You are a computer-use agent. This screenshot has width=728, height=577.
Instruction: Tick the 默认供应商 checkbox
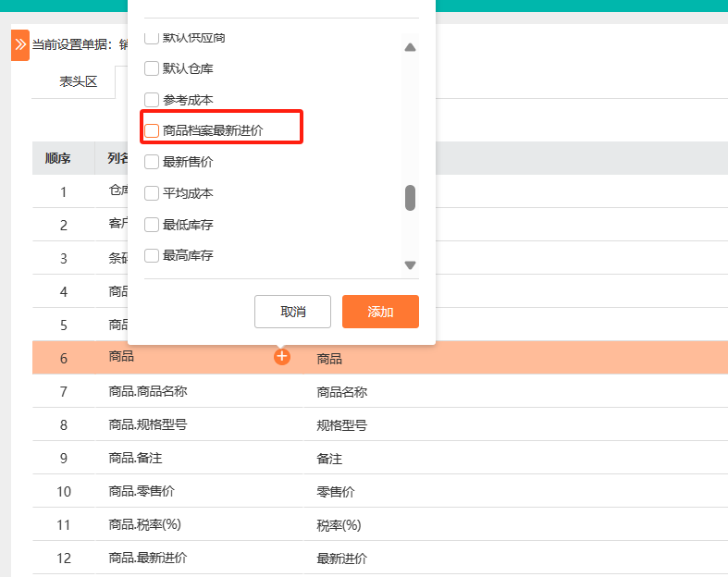coord(152,38)
